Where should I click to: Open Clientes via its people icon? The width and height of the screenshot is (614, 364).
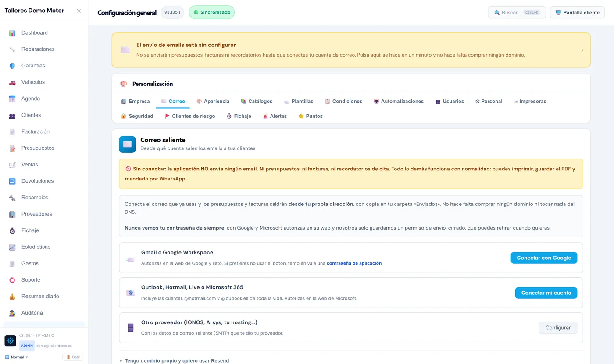click(12, 115)
